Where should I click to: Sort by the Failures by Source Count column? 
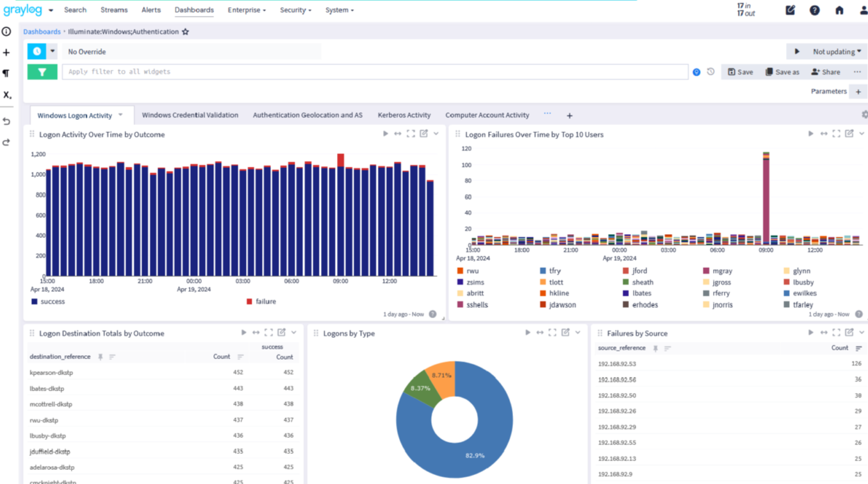point(859,348)
